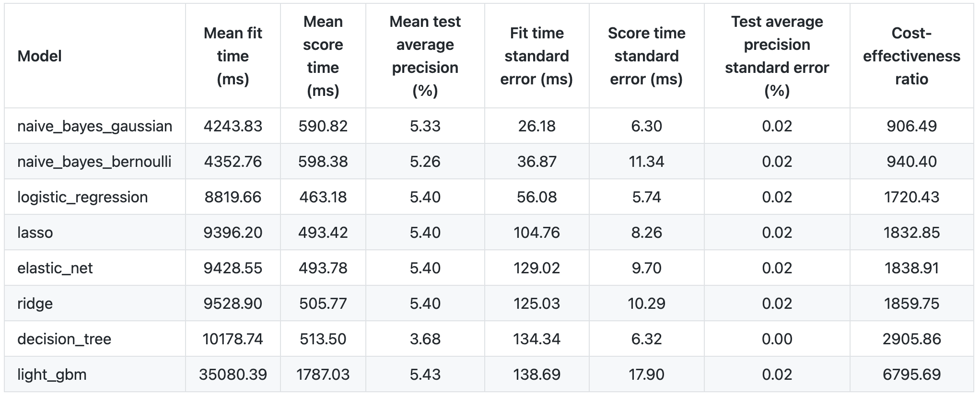Click the ridge model name
Viewport: 980px width, 398px height.
click(x=35, y=304)
